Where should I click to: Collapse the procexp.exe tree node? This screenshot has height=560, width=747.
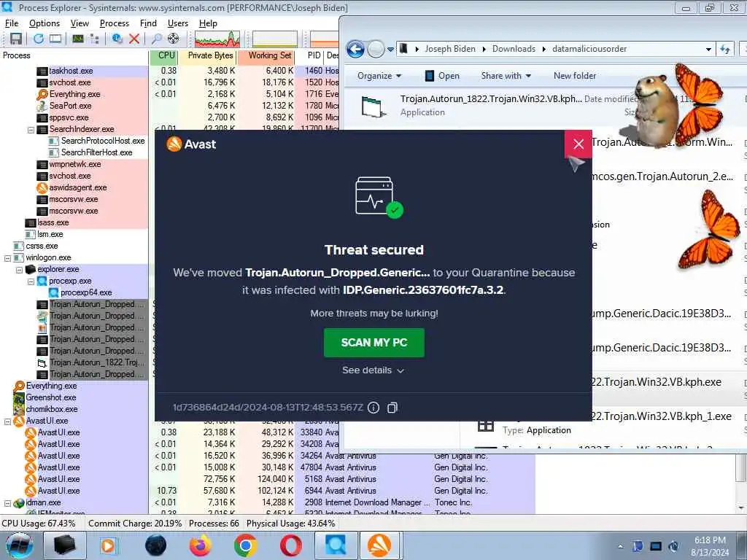click(31, 281)
